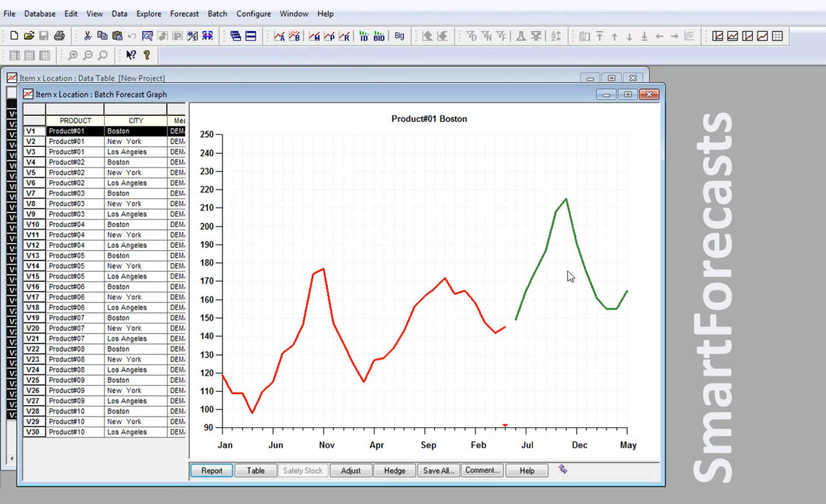
Task: Click the BID batch forecast icon
Action: tap(379, 36)
